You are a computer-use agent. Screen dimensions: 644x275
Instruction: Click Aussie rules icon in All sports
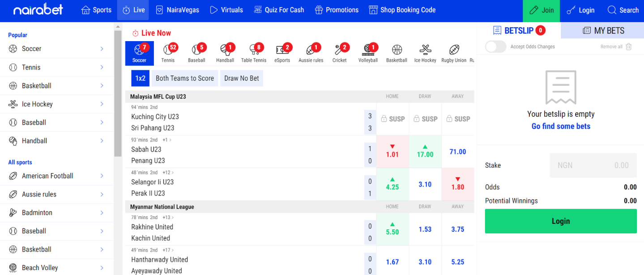13,195
